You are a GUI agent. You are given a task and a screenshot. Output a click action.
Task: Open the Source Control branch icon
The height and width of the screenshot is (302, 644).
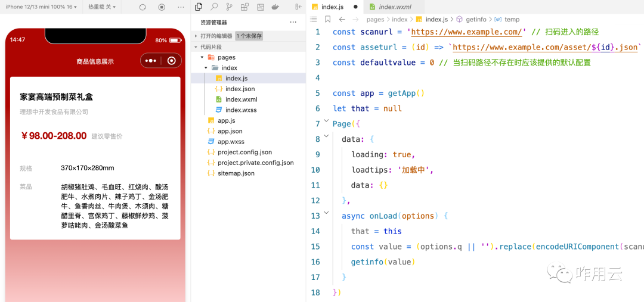click(229, 7)
